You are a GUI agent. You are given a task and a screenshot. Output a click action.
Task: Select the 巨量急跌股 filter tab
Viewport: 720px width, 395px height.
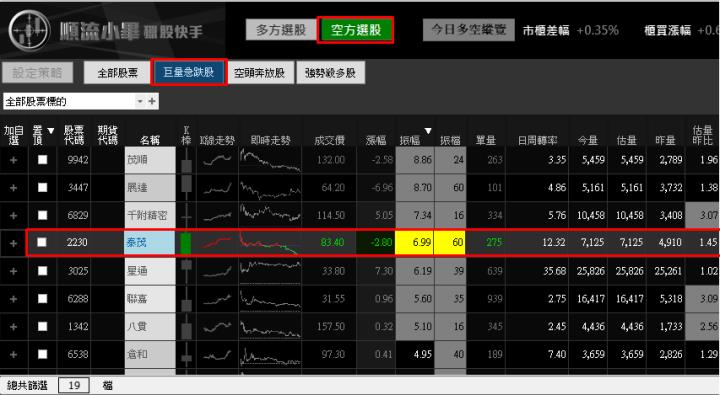coord(189,72)
